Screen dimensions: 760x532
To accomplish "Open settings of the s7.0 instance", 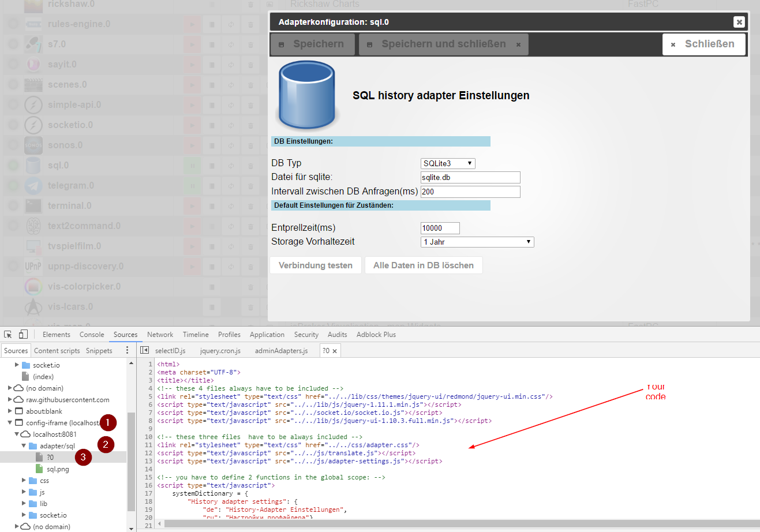I will tap(212, 44).
